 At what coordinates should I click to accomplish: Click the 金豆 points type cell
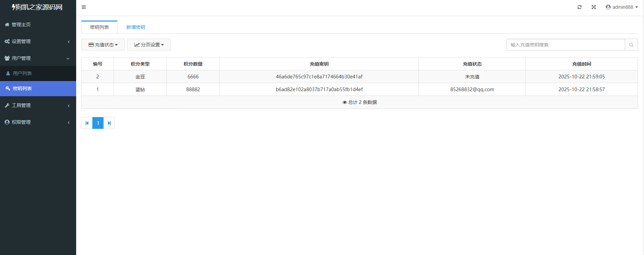pos(140,77)
